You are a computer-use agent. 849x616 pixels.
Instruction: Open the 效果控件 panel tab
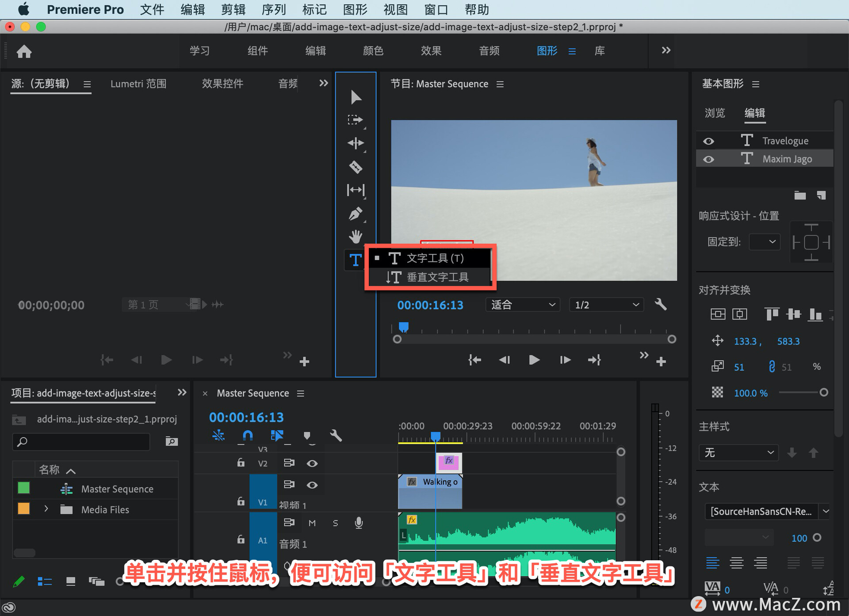click(222, 84)
